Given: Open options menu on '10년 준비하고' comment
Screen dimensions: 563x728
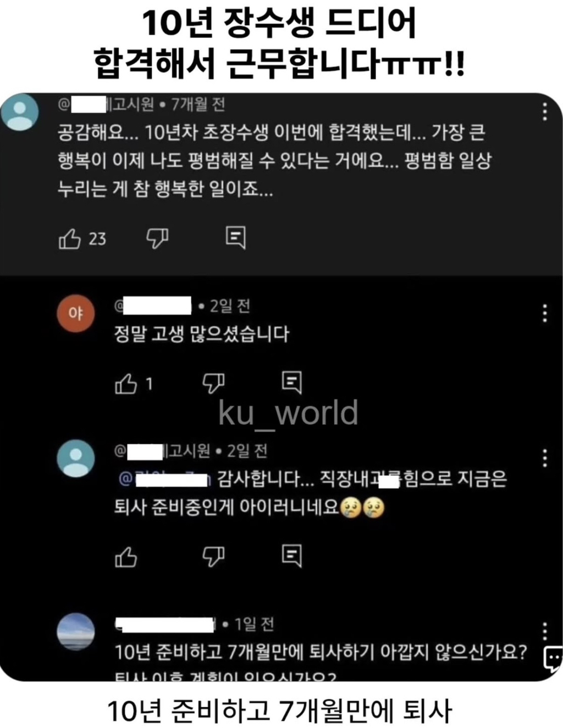Looking at the screenshot, I should (x=544, y=631).
